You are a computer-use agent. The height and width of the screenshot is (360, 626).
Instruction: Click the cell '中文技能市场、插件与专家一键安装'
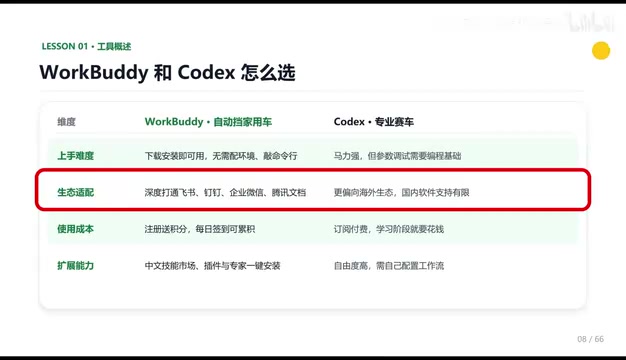click(x=212, y=266)
